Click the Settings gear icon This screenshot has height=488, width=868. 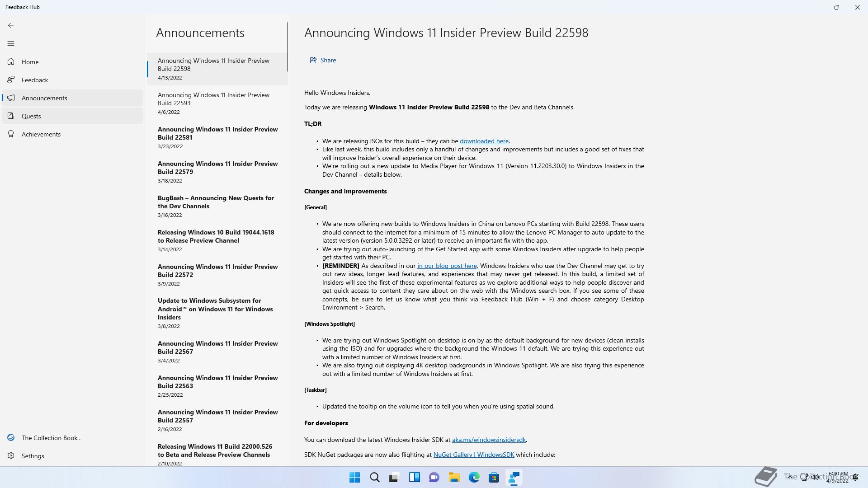[11, 455]
